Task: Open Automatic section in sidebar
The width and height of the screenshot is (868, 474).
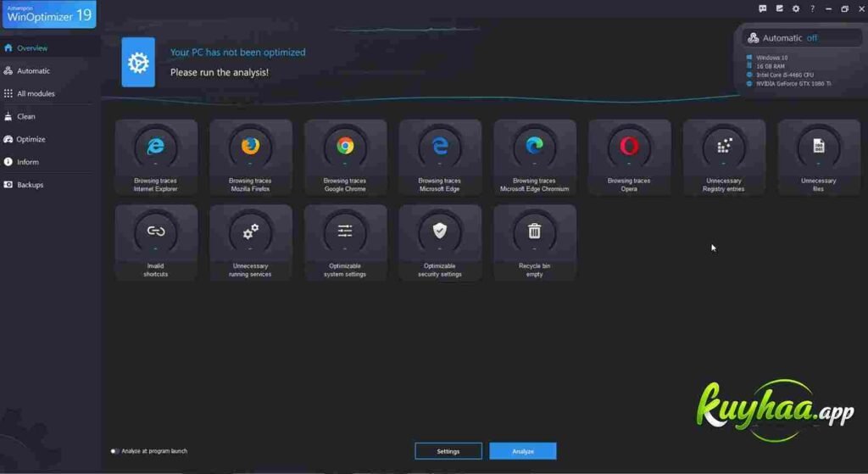Action: click(50, 71)
